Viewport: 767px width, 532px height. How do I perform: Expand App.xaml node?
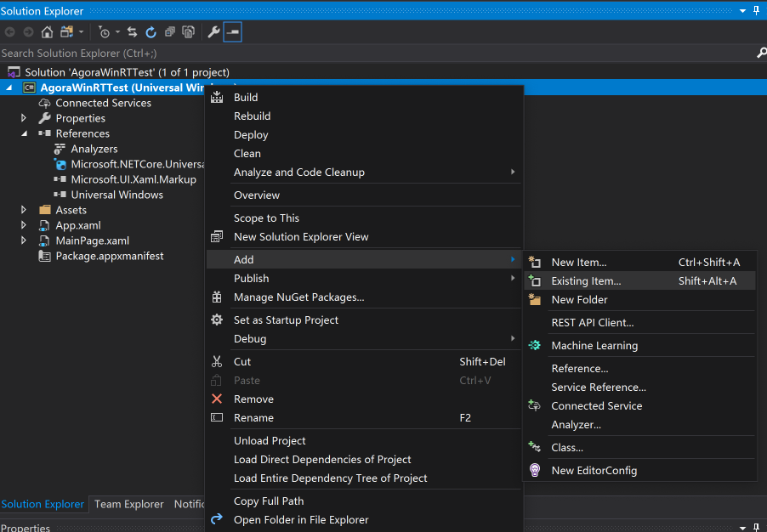point(24,225)
